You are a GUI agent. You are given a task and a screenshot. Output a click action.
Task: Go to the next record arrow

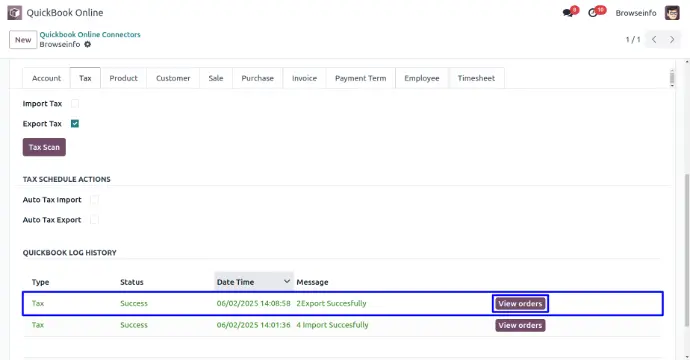click(672, 40)
